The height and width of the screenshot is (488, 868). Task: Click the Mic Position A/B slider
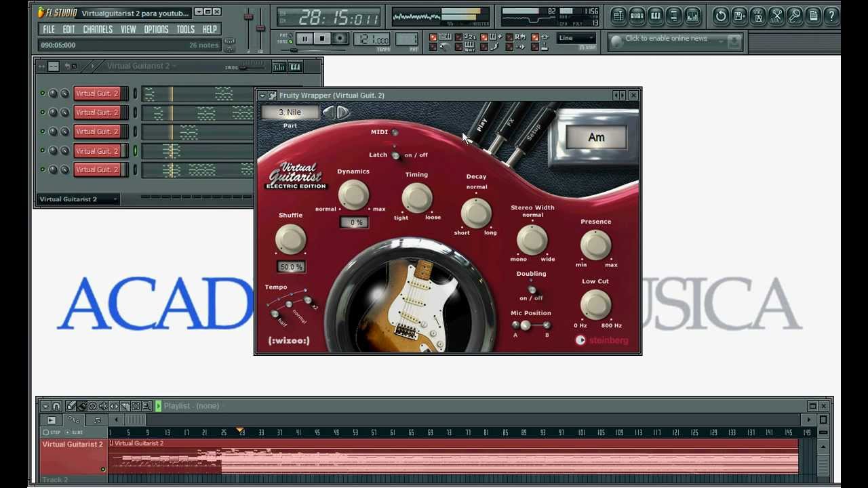click(531, 326)
